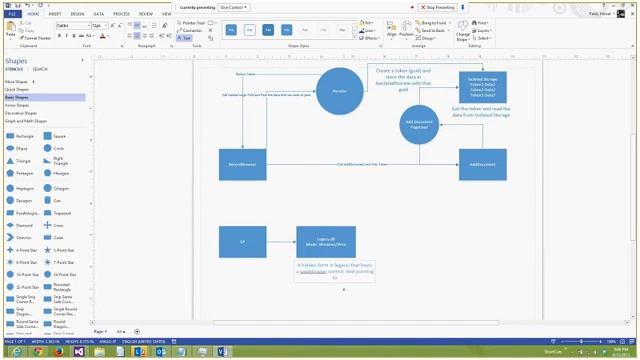
Task: Select Graph and Math Shapes stencil
Action: click(26, 121)
